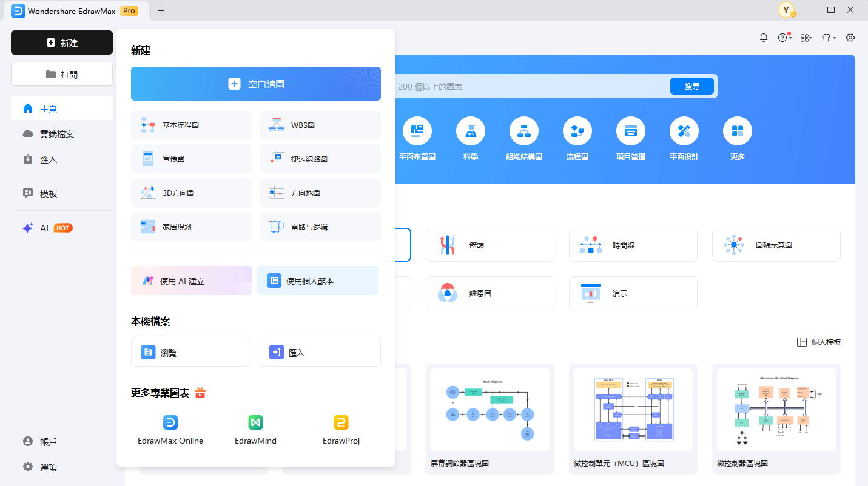Open the 項目管理 category

click(x=630, y=138)
